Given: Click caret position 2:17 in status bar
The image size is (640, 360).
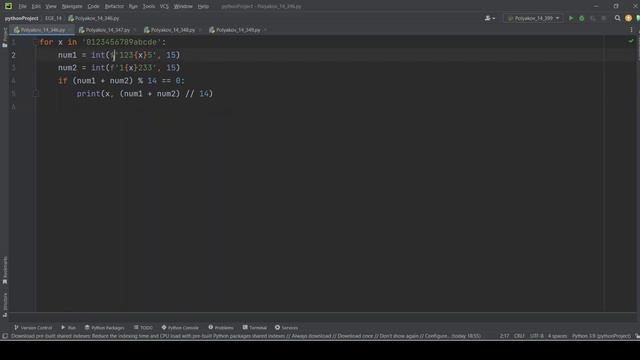Looking at the screenshot, I should tap(504, 336).
